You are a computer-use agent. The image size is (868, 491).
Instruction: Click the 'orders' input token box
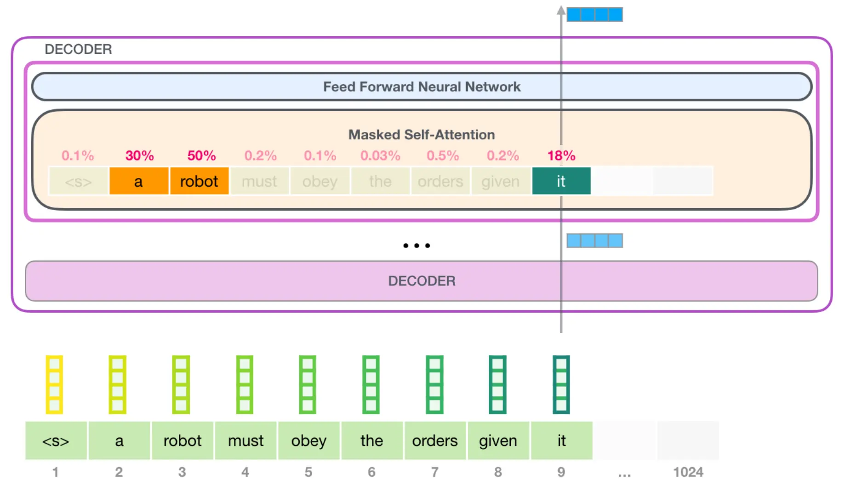click(435, 440)
